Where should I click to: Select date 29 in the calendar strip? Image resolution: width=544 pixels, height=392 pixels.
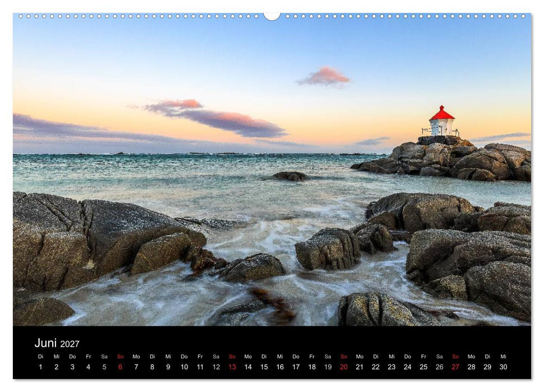pos(487,367)
